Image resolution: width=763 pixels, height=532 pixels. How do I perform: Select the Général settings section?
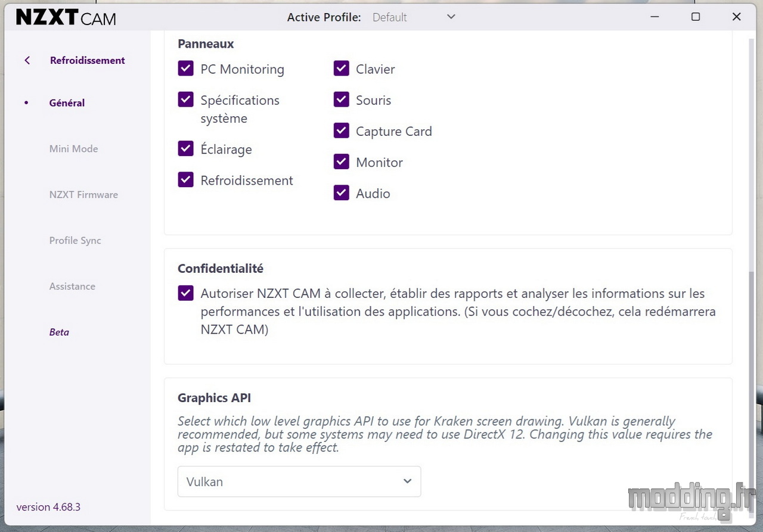click(x=67, y=103)
